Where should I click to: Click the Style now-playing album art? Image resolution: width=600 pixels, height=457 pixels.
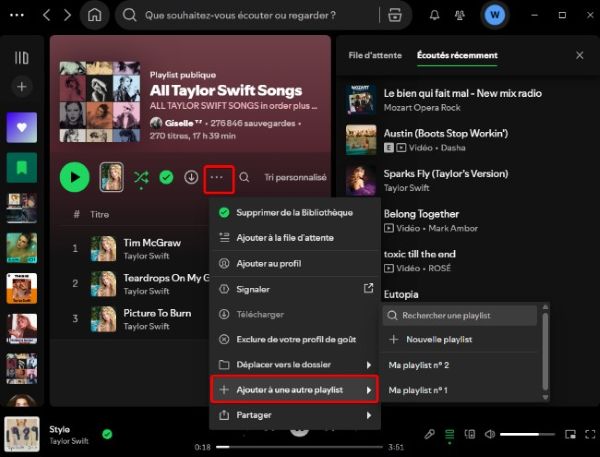click(x=22, y=434)
